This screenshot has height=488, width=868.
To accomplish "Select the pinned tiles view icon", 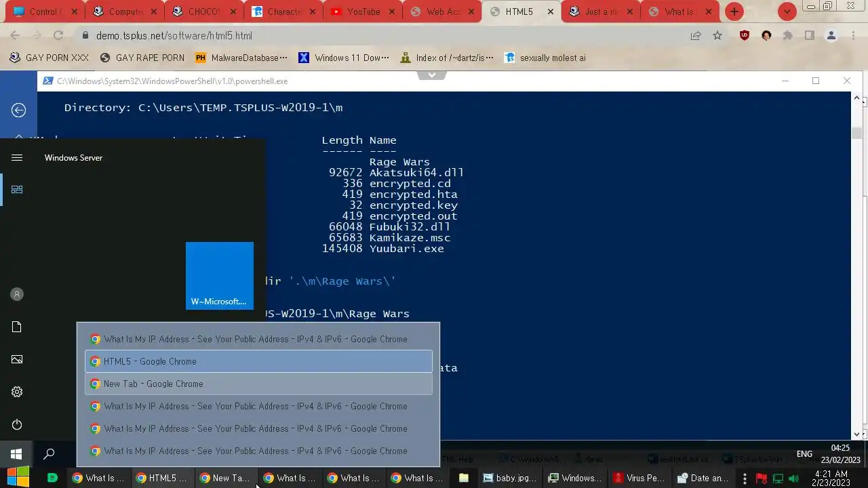I will tap(17, 190).
